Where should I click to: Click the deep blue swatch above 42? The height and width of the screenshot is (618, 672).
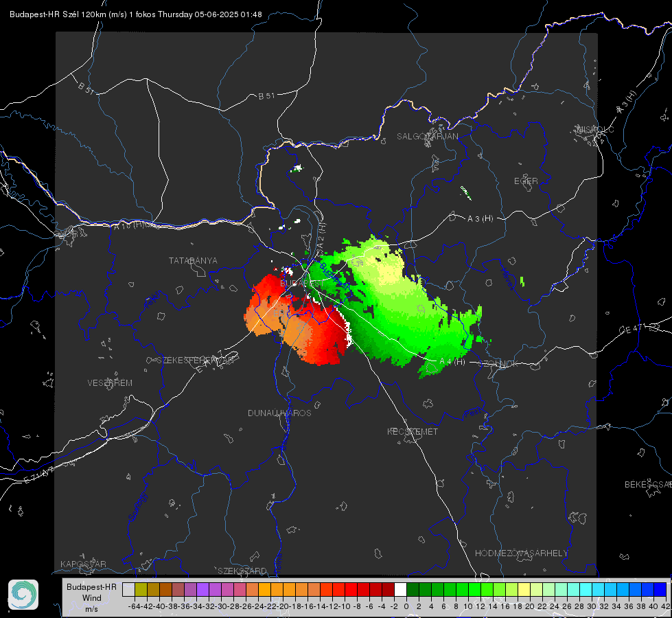pos(660,589)
